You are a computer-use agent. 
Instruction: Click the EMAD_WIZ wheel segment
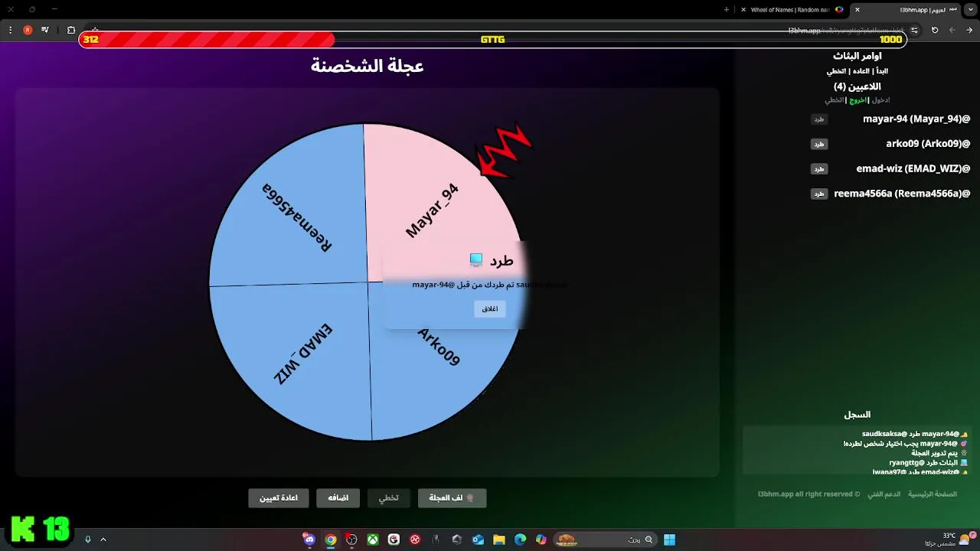(302, 354)
